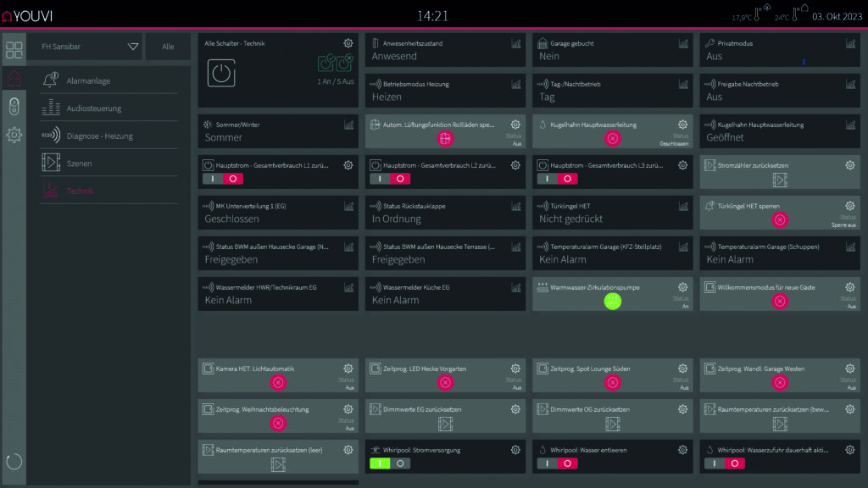Expand the FH Sansibar dropdown
868x488 pixels.
point(133,47)
